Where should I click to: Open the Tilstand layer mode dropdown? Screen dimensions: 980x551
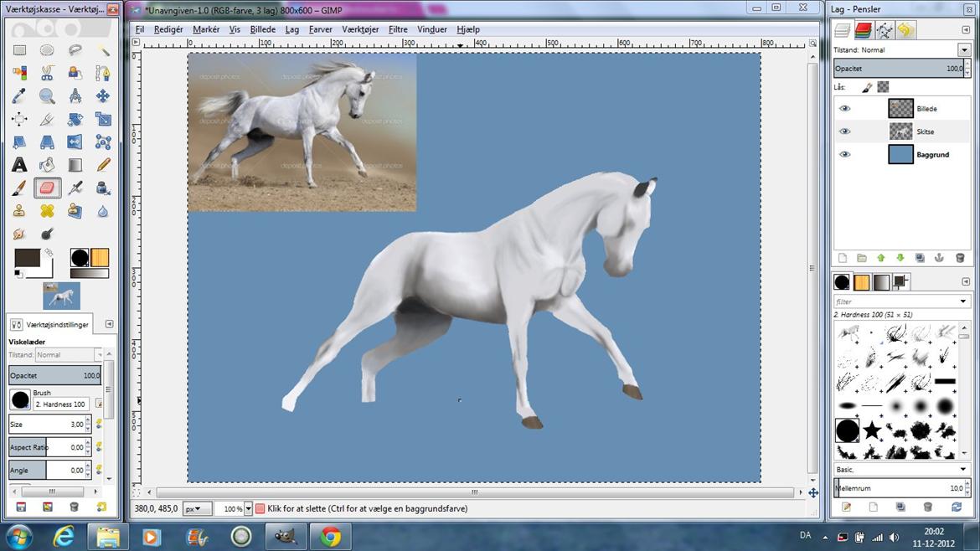pyautogui.click(x=964, y=50)
